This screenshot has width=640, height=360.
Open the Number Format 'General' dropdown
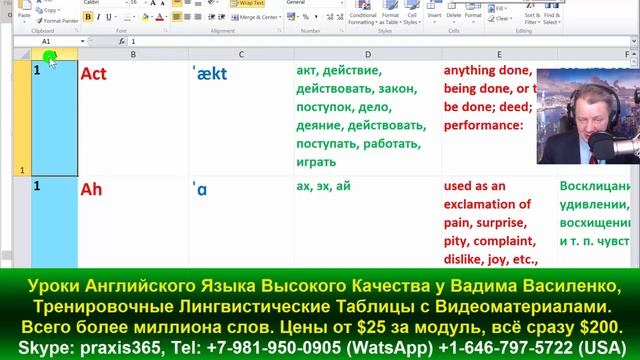pos(342,3)
